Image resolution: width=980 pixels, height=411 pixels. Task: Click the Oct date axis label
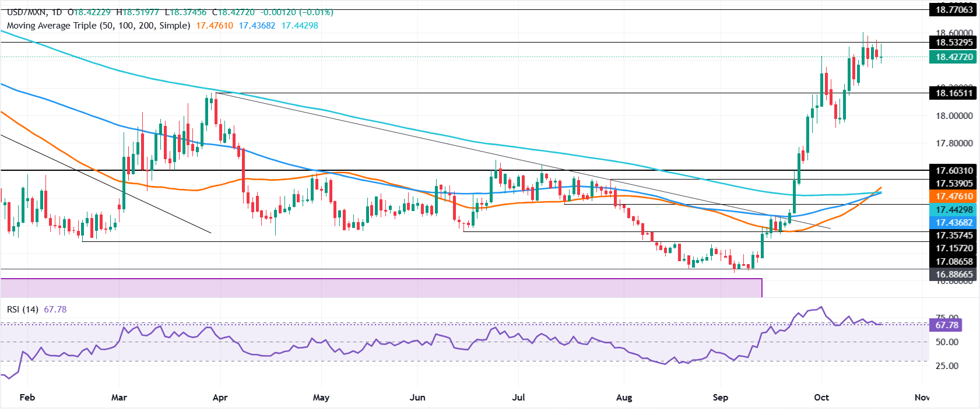click(x=821, y=398)
